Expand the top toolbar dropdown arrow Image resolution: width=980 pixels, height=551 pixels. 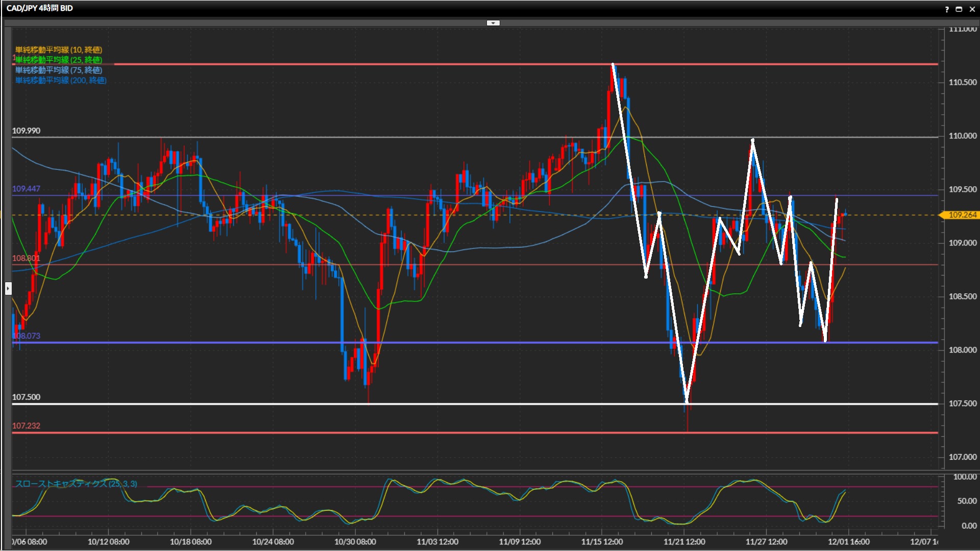[493, 23]
